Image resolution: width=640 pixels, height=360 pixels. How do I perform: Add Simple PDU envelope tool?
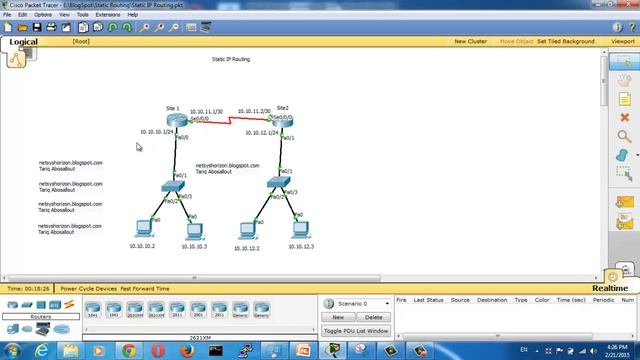click(x=624, y=202)
